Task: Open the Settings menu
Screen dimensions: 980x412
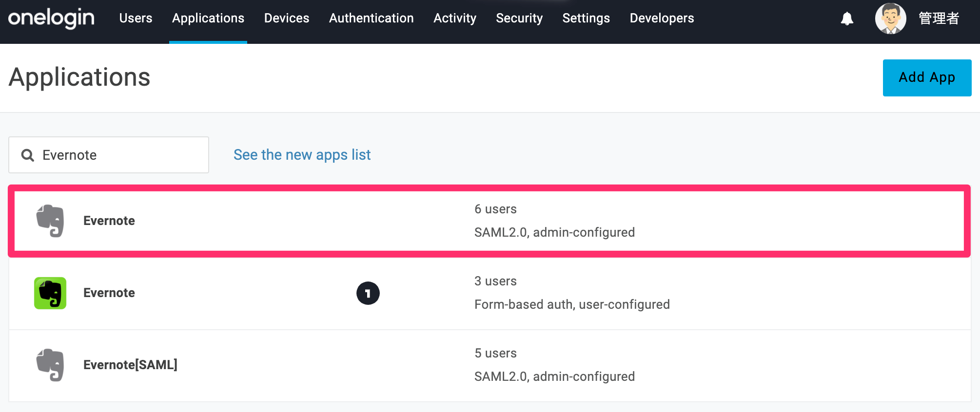Action: (x=586, y=18)
